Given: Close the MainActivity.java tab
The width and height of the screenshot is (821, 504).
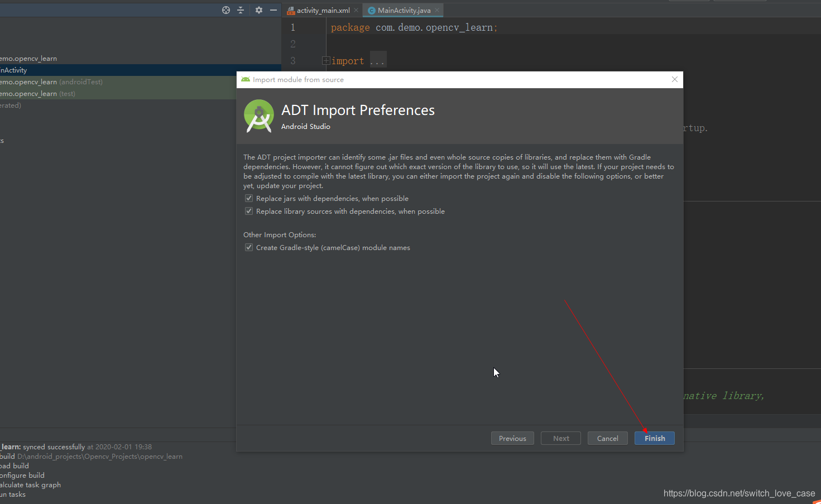Looking at the screenshot, I should (x=437, y=10).
